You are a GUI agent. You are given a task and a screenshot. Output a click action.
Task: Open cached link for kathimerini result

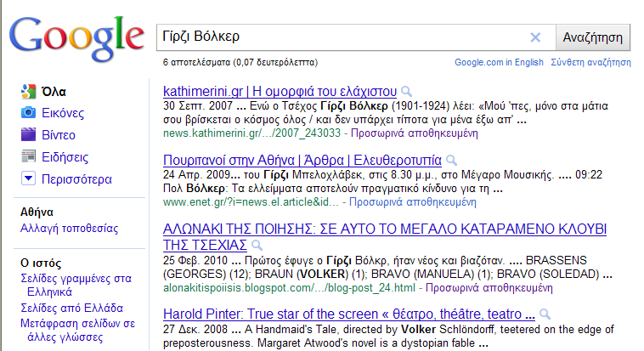click(414, 133)
